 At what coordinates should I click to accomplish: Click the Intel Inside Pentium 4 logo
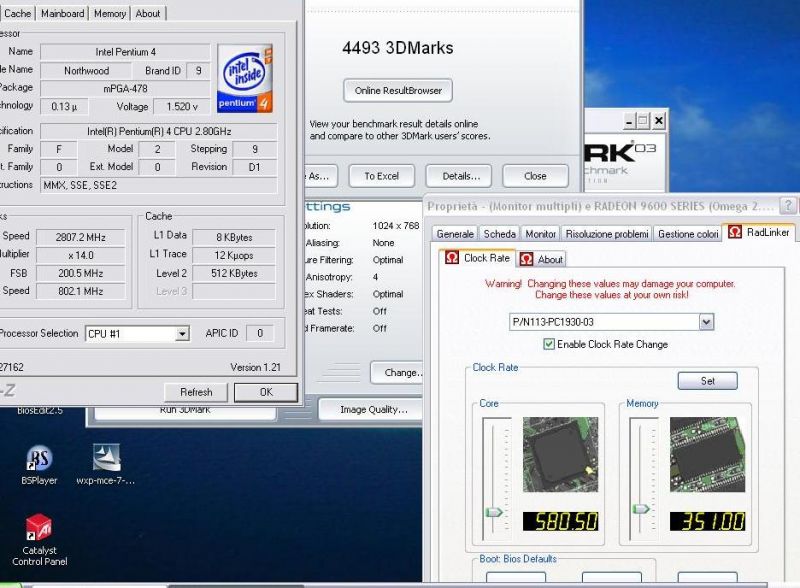click(x=244, y=78)
